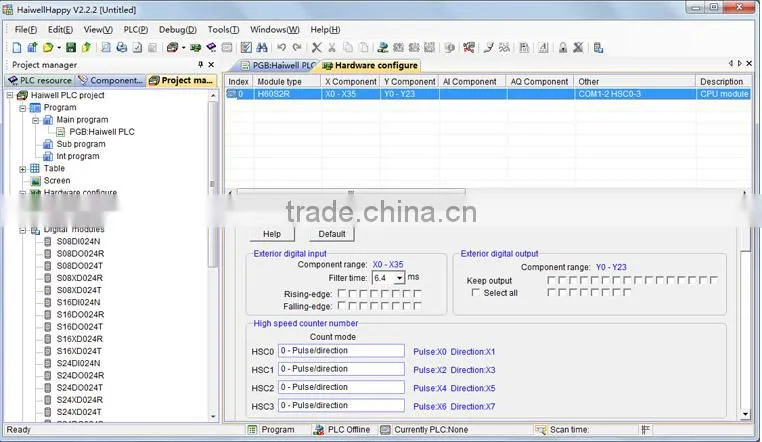Open the HSC0 count mode combo box

[x=341, y=351]
